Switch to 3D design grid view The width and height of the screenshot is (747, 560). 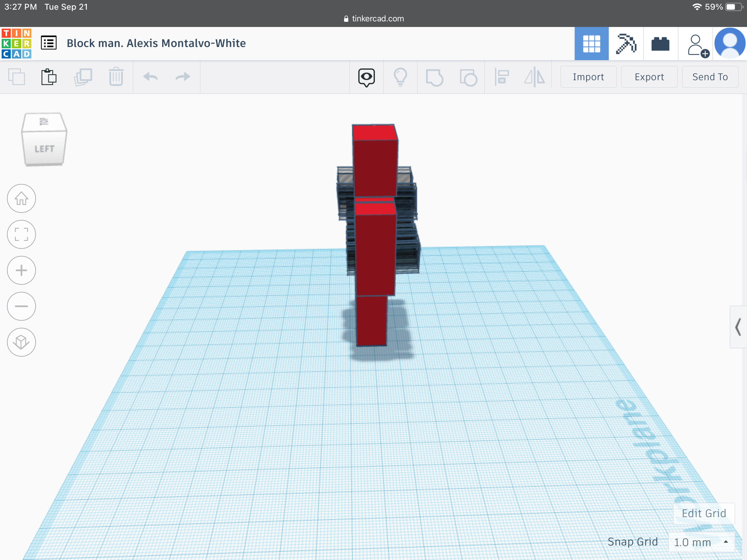[x=592, y=44]
